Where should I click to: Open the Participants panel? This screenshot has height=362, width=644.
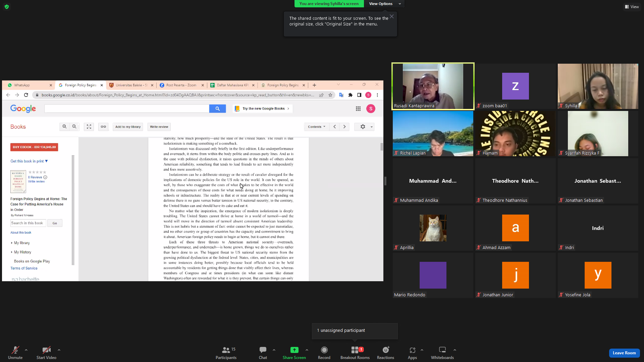pos(226,353)
